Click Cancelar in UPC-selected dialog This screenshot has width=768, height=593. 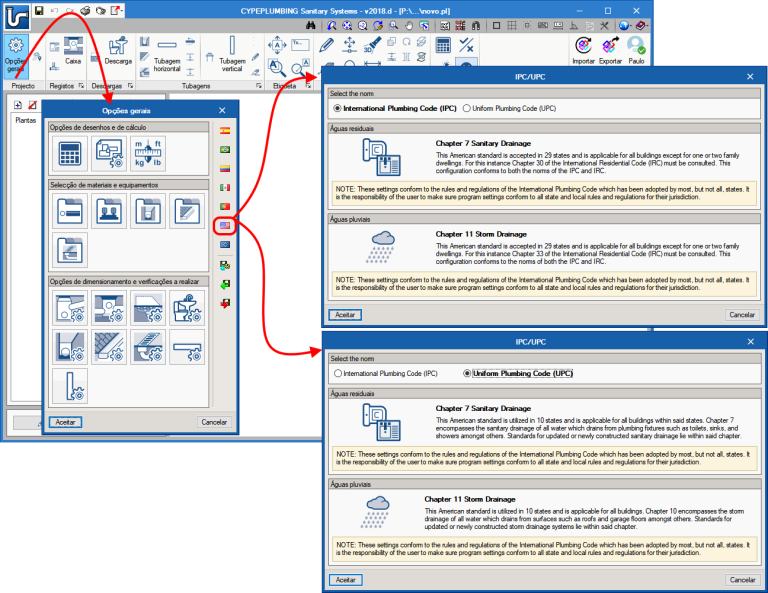pos(743,580)
